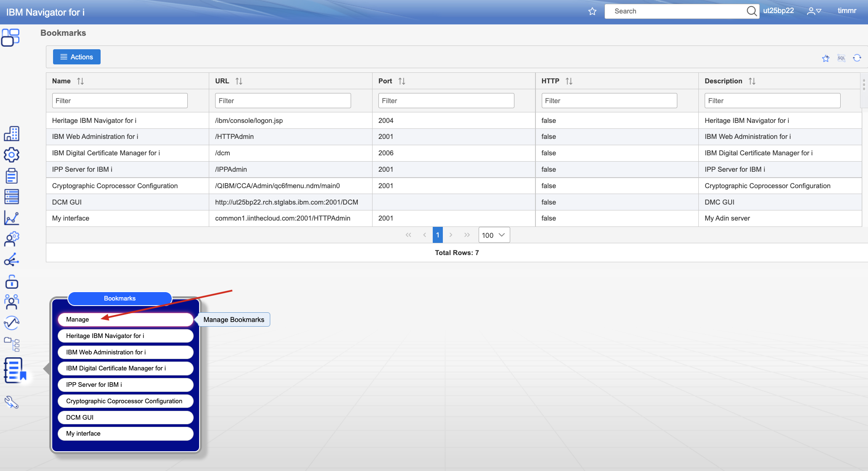868x471 pixels.
Task: Go to last page of results
Action: click(467, 235)
